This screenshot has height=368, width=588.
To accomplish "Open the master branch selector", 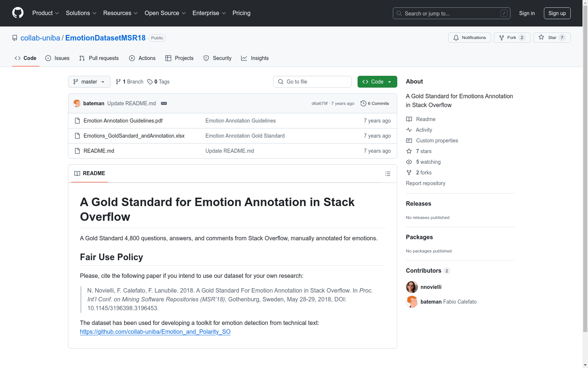I will (x=89, y=82).
